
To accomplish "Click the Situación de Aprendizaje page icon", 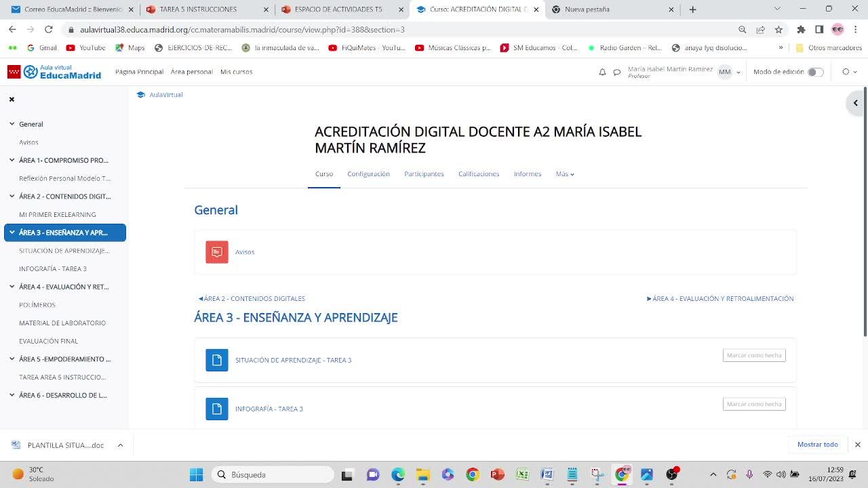I will 217,360.
